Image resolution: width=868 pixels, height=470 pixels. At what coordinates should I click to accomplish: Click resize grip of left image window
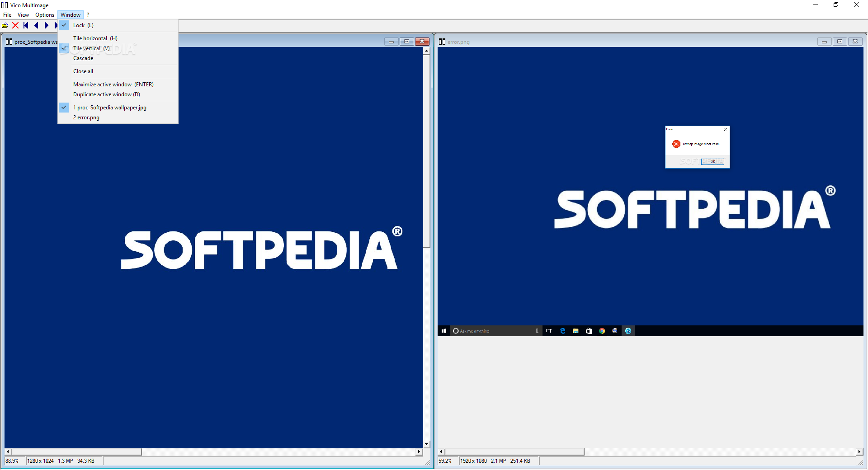[428, 462]
